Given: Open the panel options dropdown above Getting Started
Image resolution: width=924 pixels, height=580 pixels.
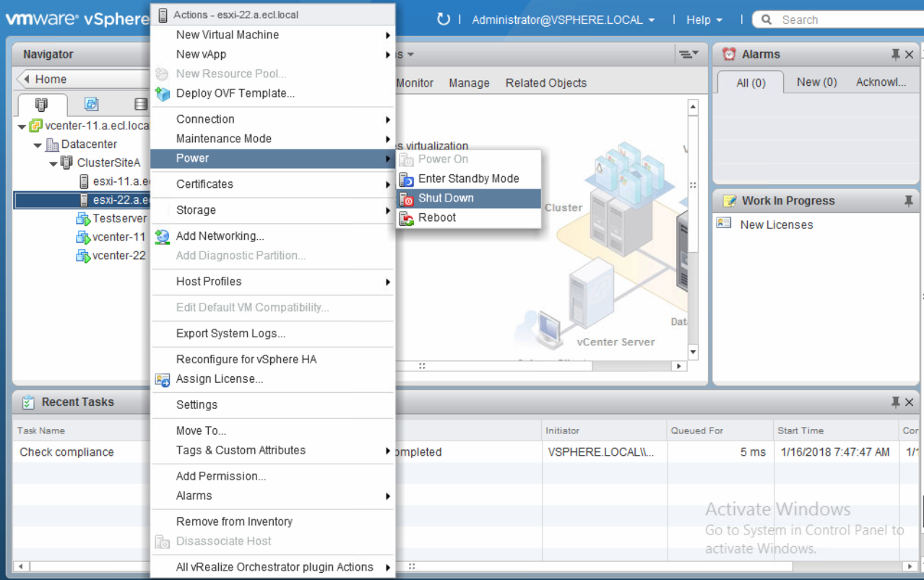Looking at the screenshot, I should 688,54.
